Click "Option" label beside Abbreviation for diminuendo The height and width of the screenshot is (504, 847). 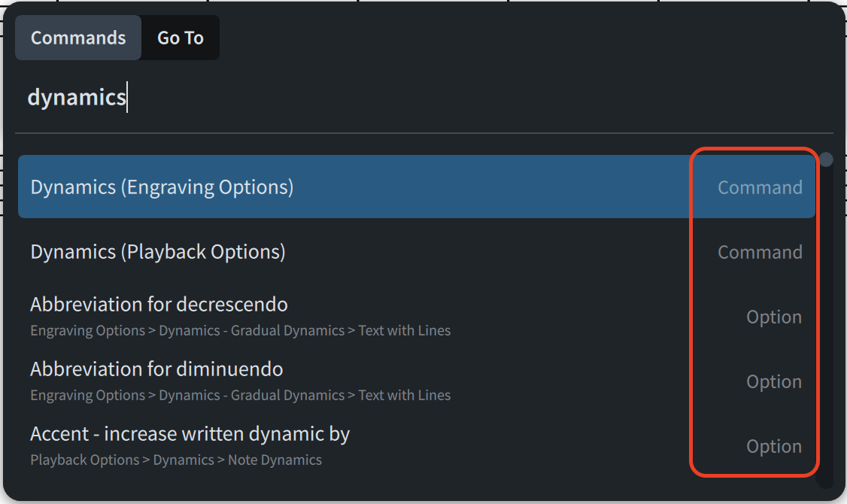point(774,381)
